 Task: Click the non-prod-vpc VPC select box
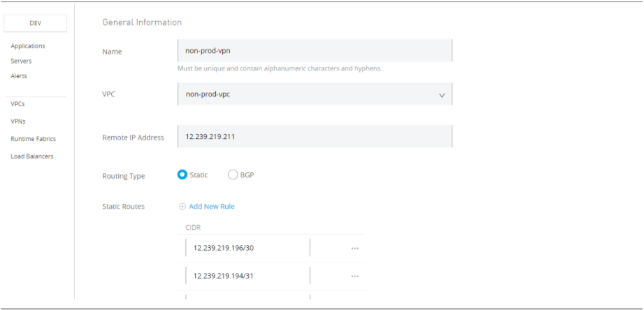308,94
